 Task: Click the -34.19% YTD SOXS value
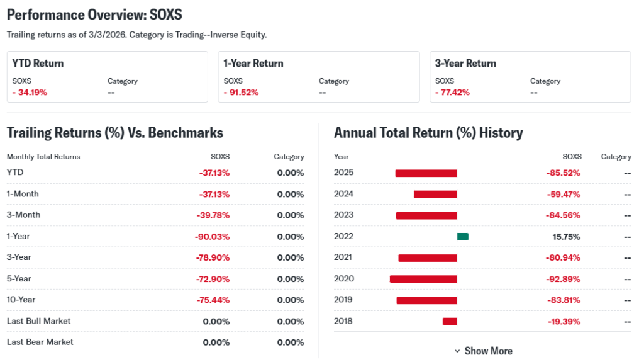30,93
